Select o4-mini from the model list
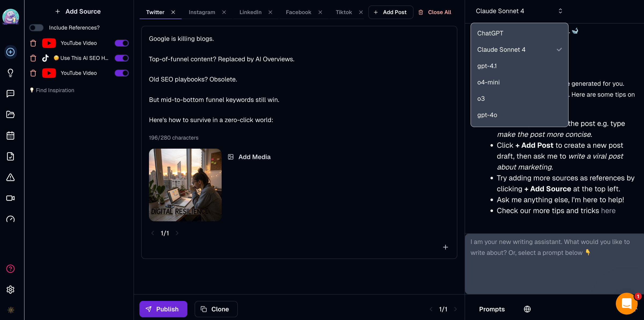 point(519,82)
